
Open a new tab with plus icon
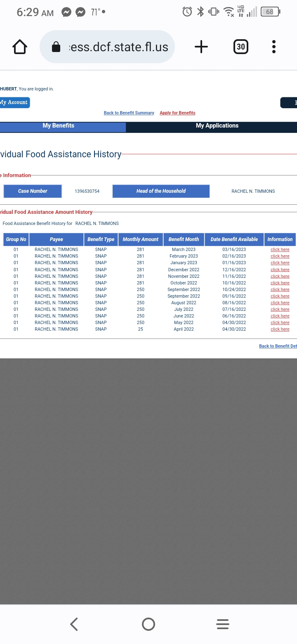click(201, 47)
